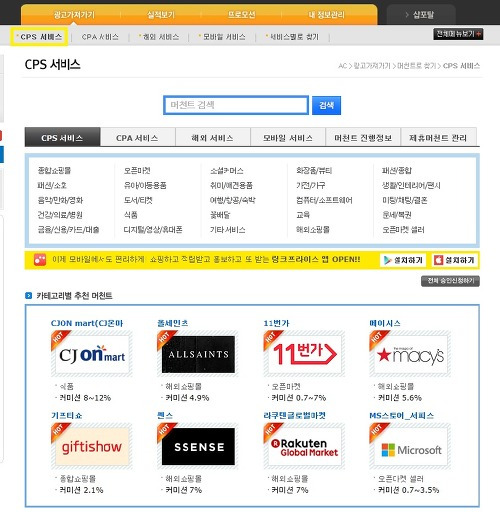Open the SSENSE merchant logo
The image size is (500, 518).
(x=198, y=447)
